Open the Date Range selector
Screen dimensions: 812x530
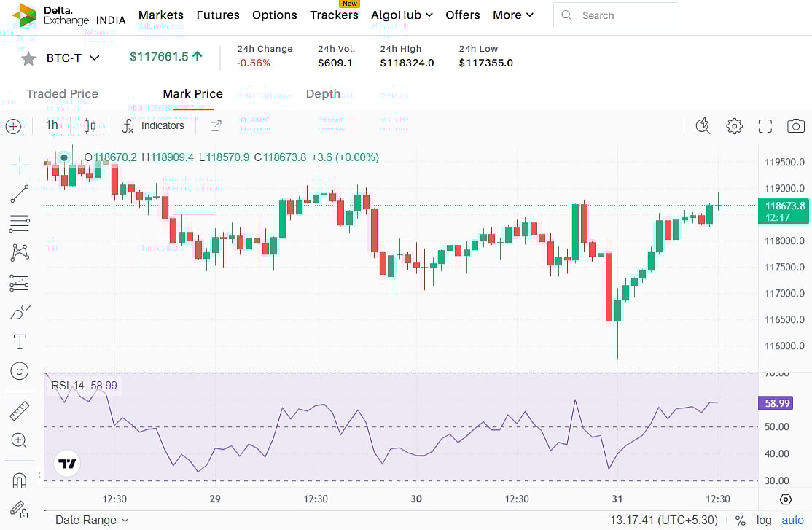87,520
